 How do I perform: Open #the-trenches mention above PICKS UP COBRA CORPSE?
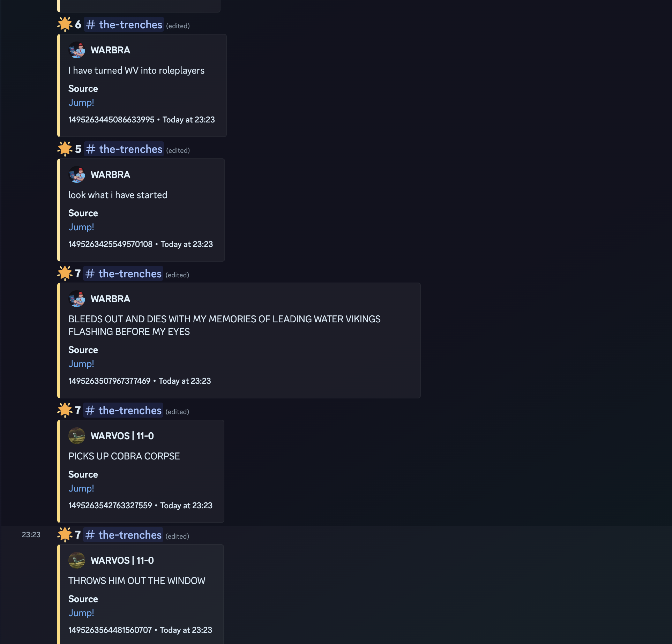click(x=123, y=411)
